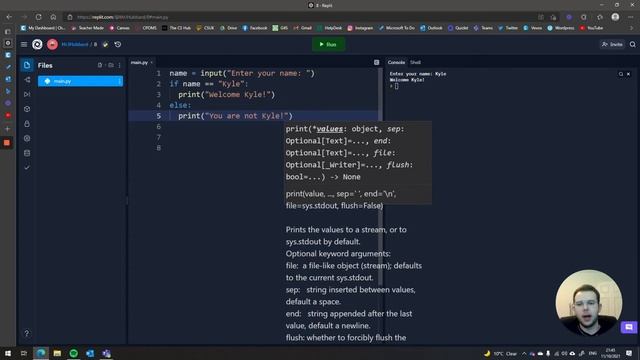Show hidden system tray icons chevron
This screenshot has height=360, width=640.
point(524,353)
